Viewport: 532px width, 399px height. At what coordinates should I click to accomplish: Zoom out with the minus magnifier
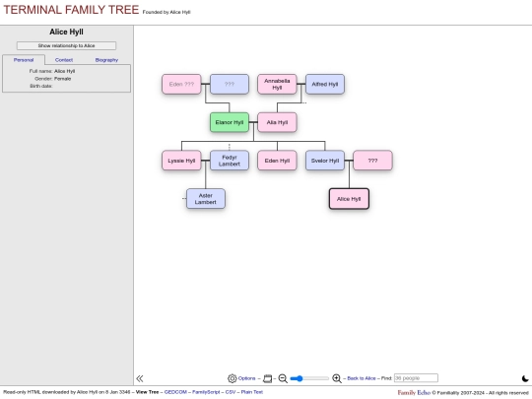pyautogui.click(x=283, y=378)
